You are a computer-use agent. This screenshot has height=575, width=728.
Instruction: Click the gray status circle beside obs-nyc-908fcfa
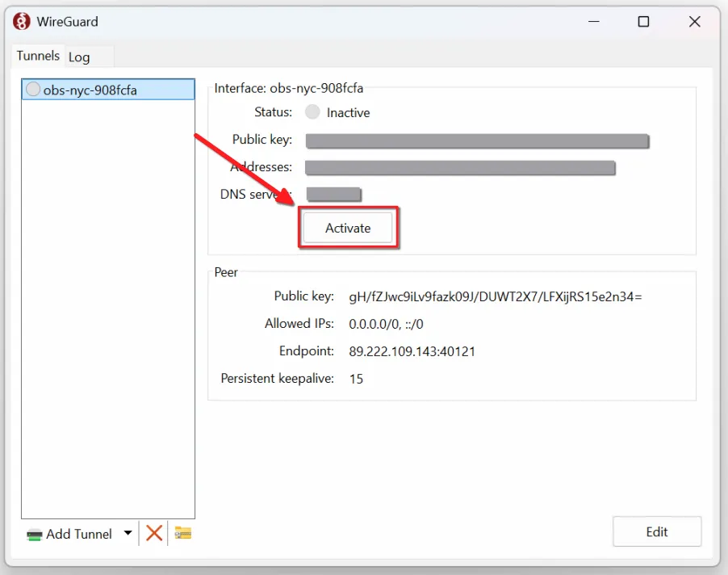click(x=33, y=90)
